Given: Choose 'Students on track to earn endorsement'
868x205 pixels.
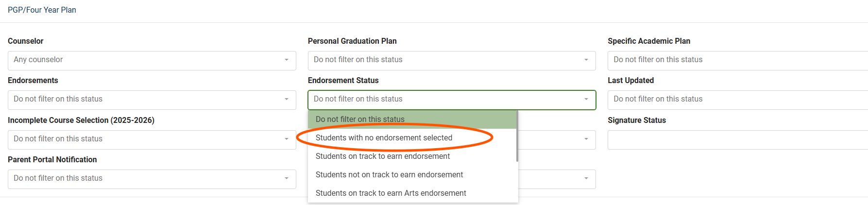Looking at the screenshot, I should pos(383,156).
